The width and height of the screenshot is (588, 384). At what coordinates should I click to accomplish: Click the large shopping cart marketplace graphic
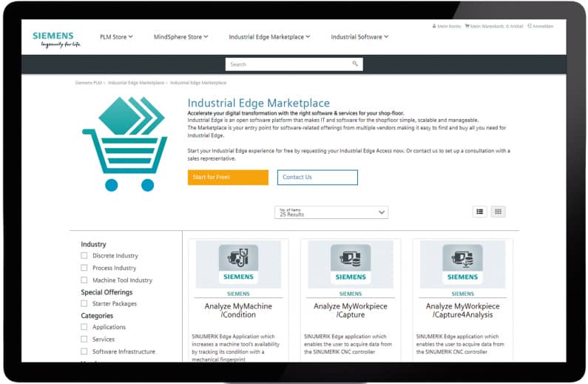tap(124, 144)
